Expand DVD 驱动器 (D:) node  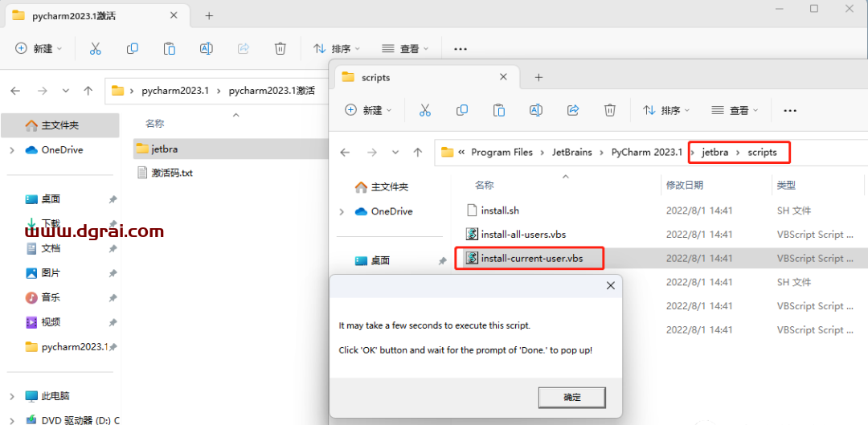[x=11, y=420]
